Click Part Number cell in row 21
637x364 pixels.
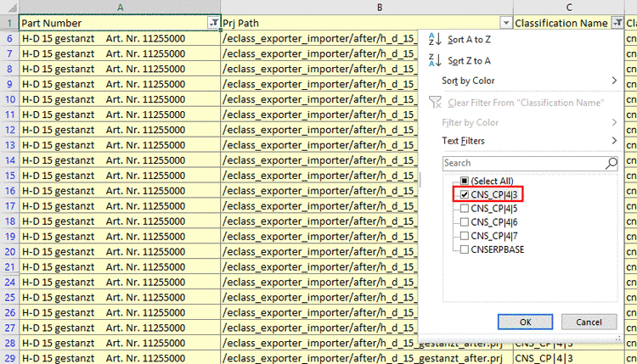[x=120, y=267]
